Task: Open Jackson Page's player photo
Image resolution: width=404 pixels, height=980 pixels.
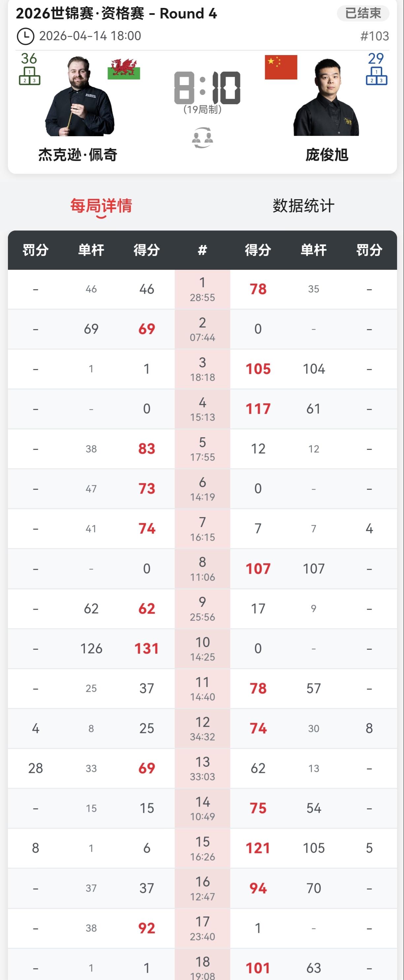Action: [x=80, y=96]
